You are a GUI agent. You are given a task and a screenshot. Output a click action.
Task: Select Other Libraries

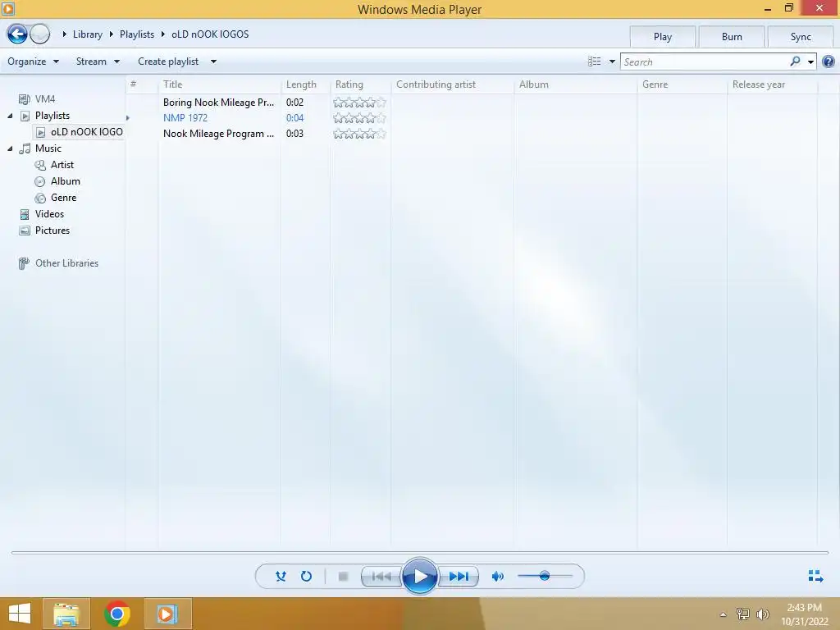click(66, 263)
